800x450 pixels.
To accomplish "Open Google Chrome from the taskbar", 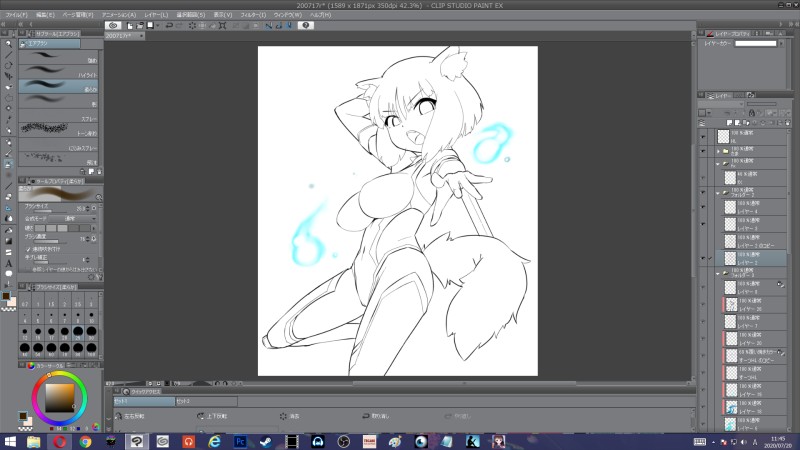I will click(x=85, y=441).
